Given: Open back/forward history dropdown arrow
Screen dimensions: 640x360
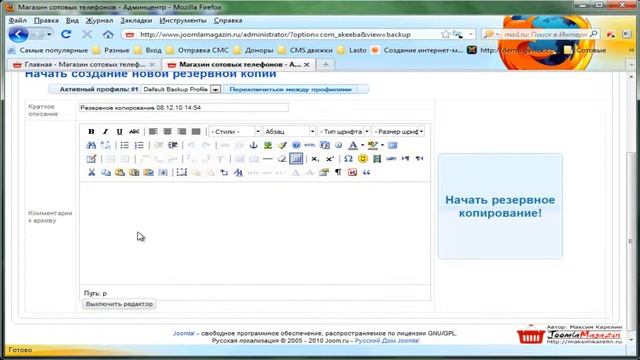Looking at the screenshot, I should pos(49,34).
